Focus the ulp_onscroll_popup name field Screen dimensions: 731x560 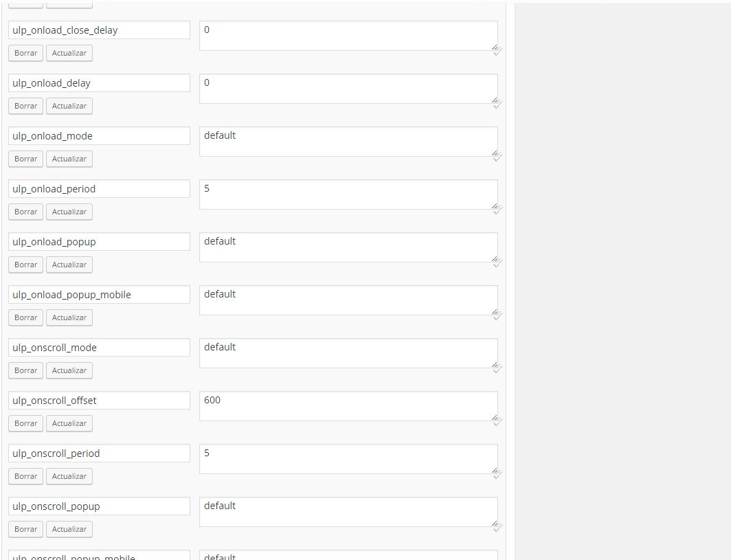tap(100, 506)
